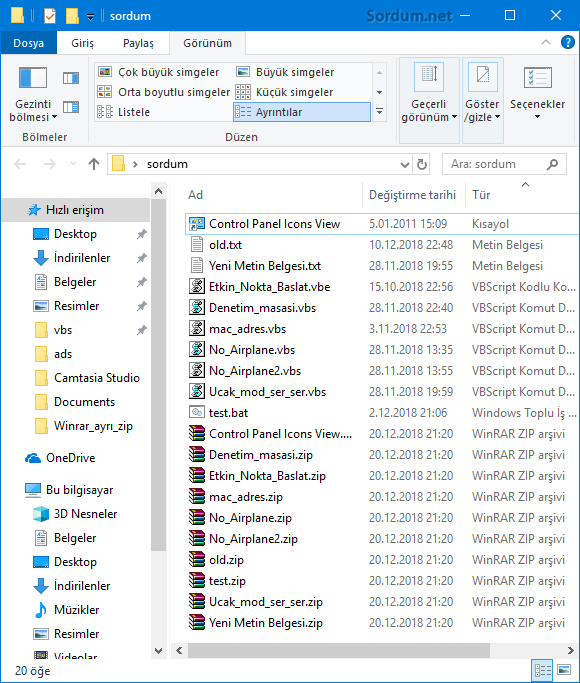Open İndirilenler under Hızlı erişim
This screenshot has width=580, height=683.
[x=82, y=258]
